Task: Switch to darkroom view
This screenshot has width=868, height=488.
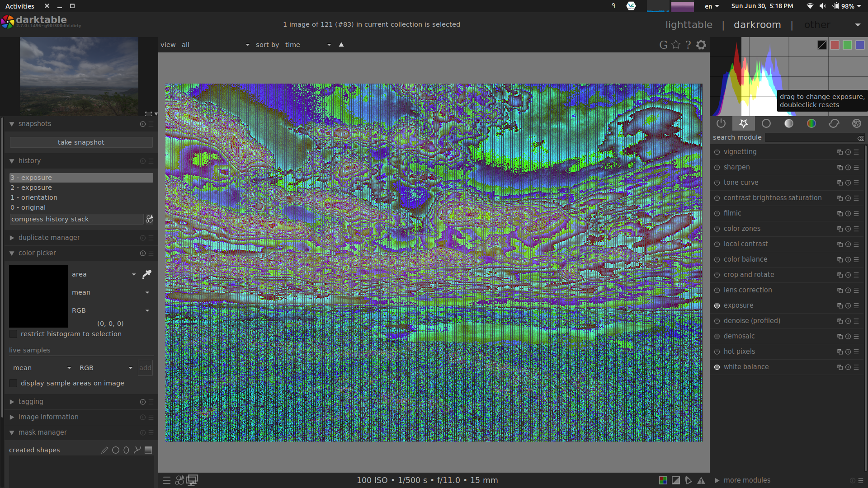Action: pos(757,25)
